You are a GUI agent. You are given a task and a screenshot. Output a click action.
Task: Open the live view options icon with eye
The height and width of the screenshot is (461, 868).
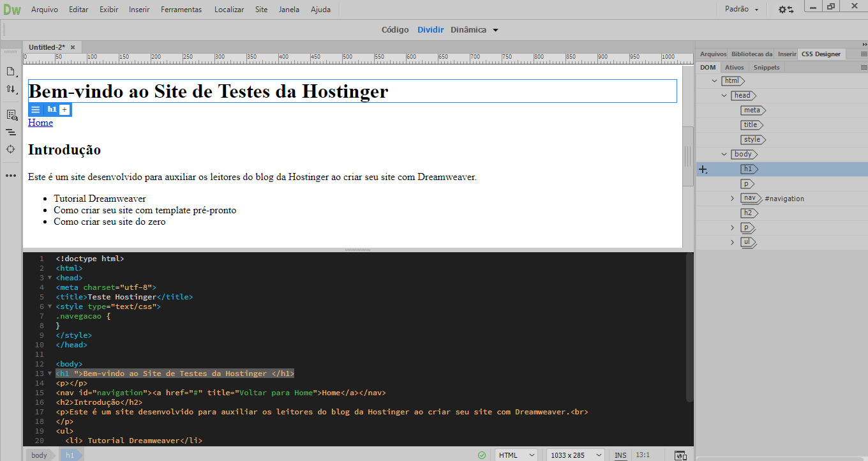click(11, 115)
